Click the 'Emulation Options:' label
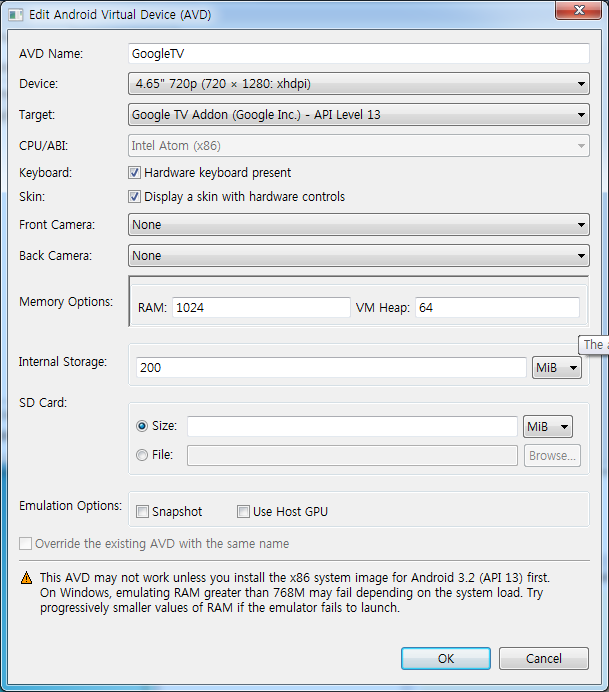Image resolution: width=609 pixels, height=692 pixels. coord(70,506)
